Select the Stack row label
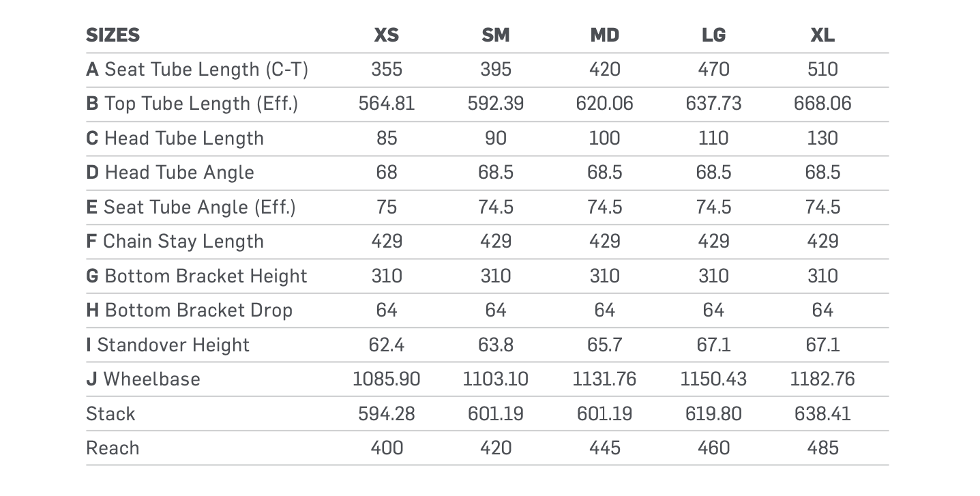Viewport: 980px width, 496px height. (x=110, y=413)
